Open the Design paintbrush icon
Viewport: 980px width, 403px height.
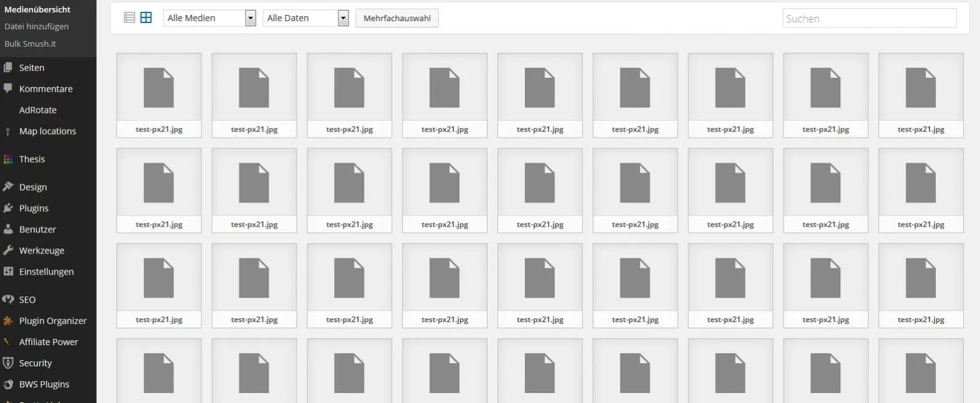[x=8, y=187]
